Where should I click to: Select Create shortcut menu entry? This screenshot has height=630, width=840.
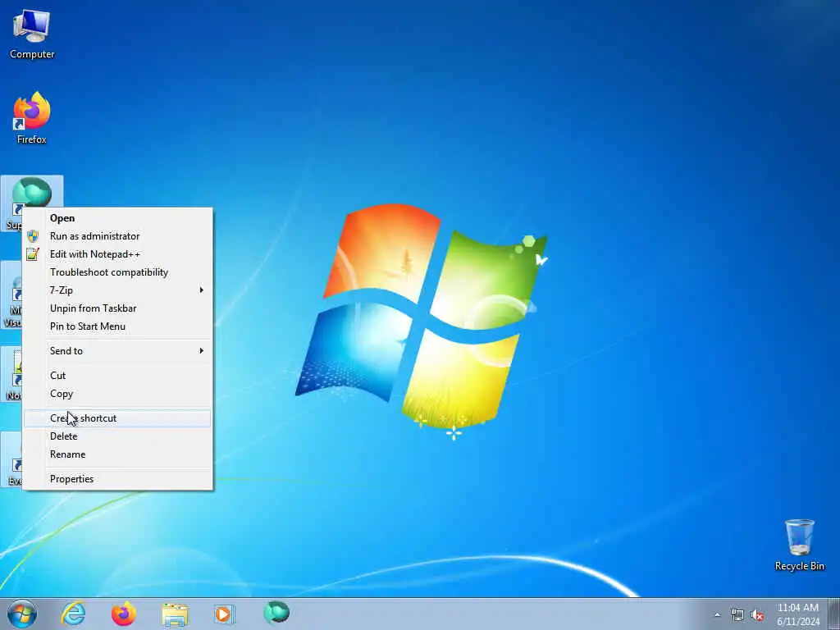coord(117,418)
